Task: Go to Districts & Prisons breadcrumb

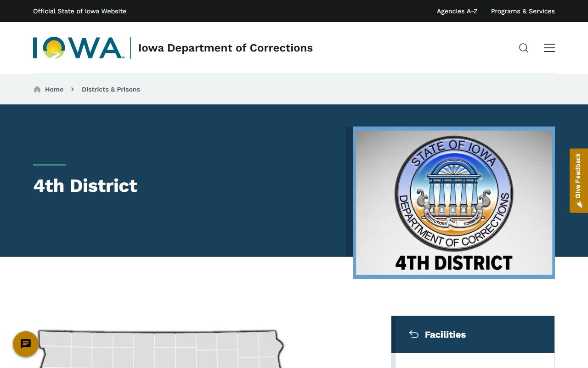Action: [x=111, y=89]
